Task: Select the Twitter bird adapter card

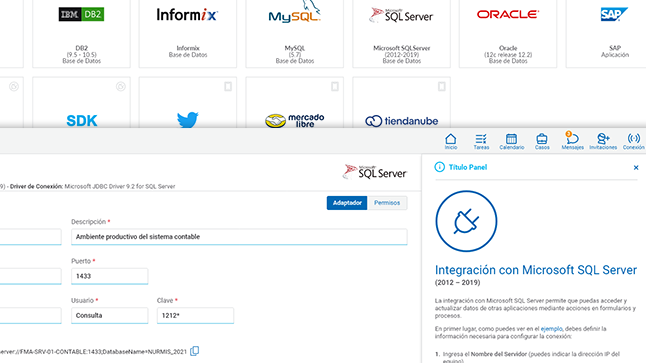Action: (188, 102)
